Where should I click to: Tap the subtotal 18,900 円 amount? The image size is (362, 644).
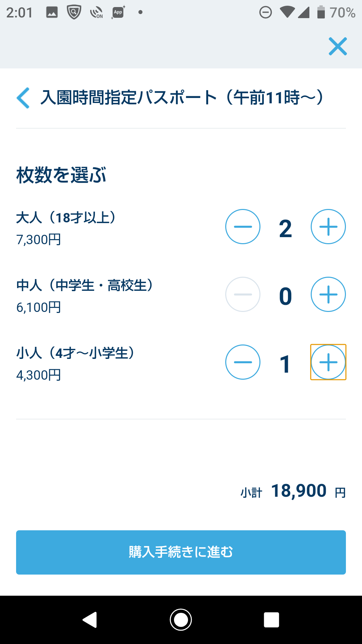(299, 491)
